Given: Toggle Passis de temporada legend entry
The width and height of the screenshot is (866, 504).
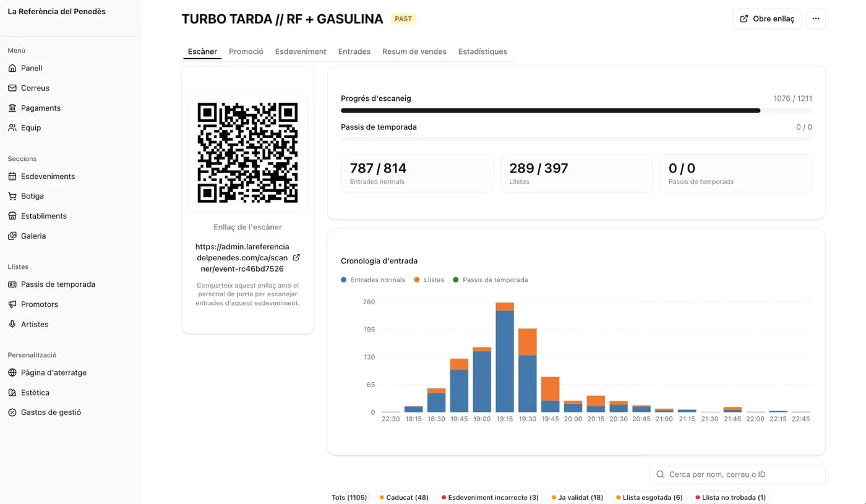Looking at the screenshot, I should 491,280.
